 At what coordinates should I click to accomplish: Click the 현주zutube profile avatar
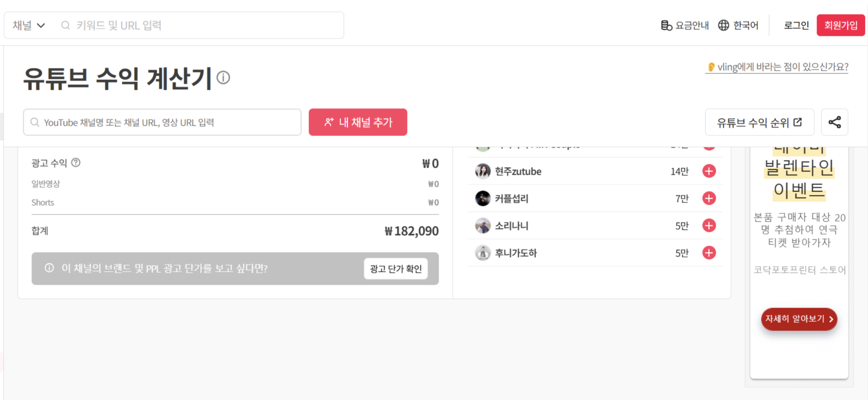[483, 171]
